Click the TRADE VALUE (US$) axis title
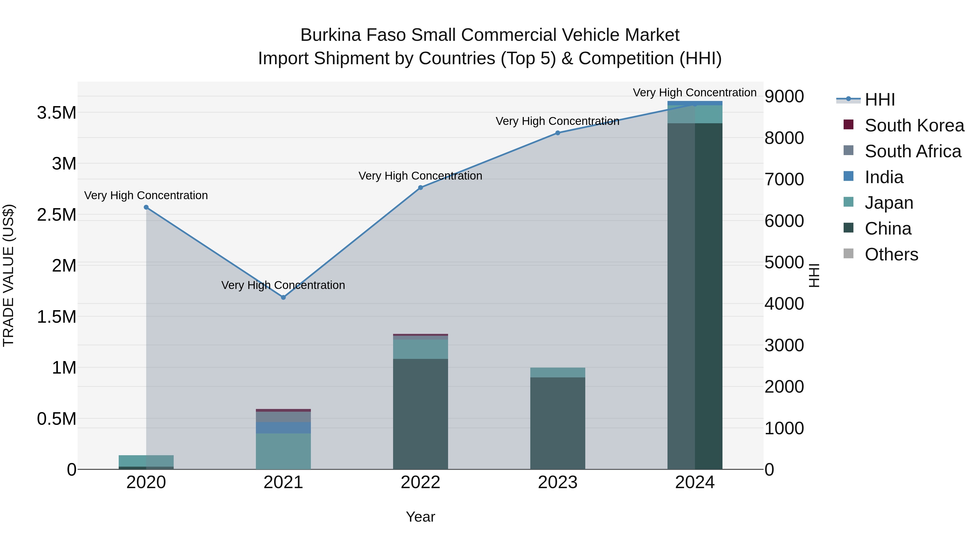Viewport: 980px width, 551px height. coord(8,275)
